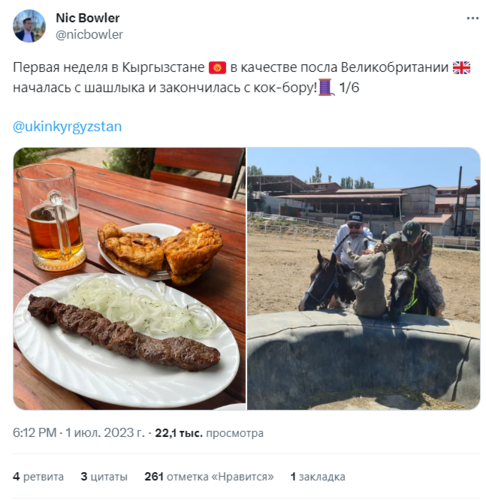Click the Kyrgyzstan flag emoji
Screen dimensions: 486x500
click(217, 68)
